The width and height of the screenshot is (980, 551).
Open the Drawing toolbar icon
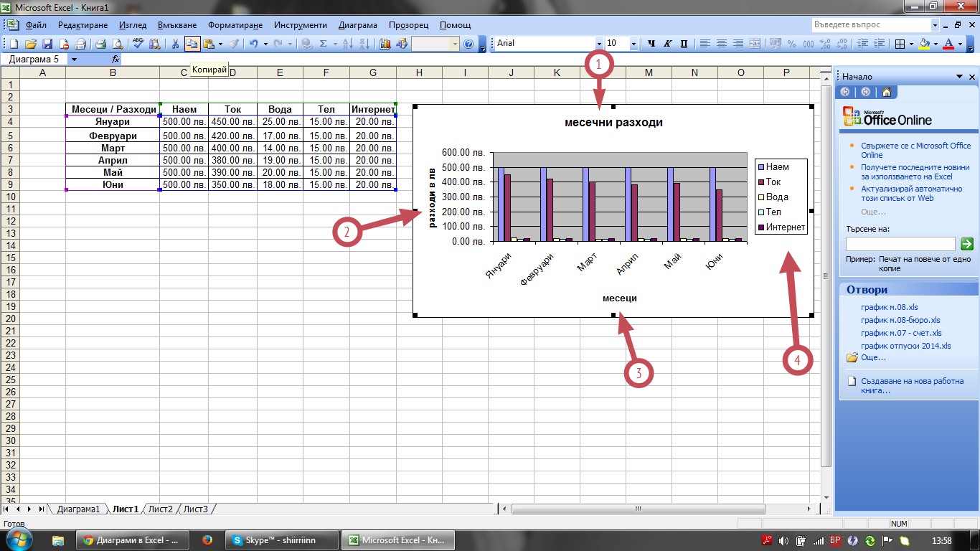coord(402,44)
